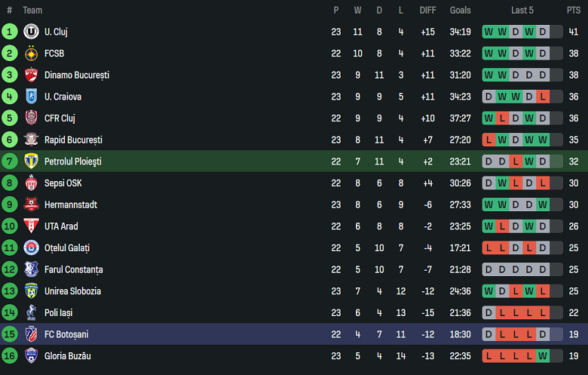This screenshot has height=375, width=588.
Task: Open the Oțelul Galați crest icon
Action: click(31, 247)
